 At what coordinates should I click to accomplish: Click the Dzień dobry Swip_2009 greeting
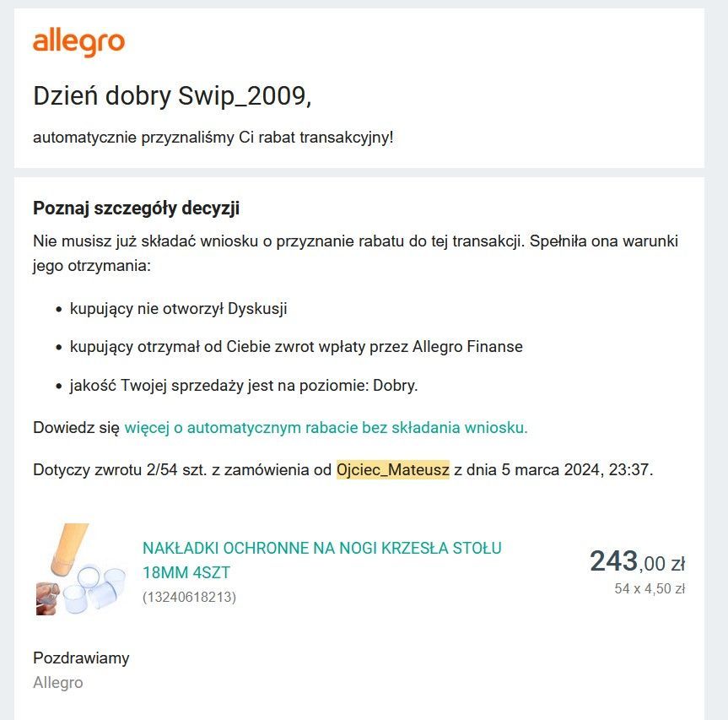172,96
